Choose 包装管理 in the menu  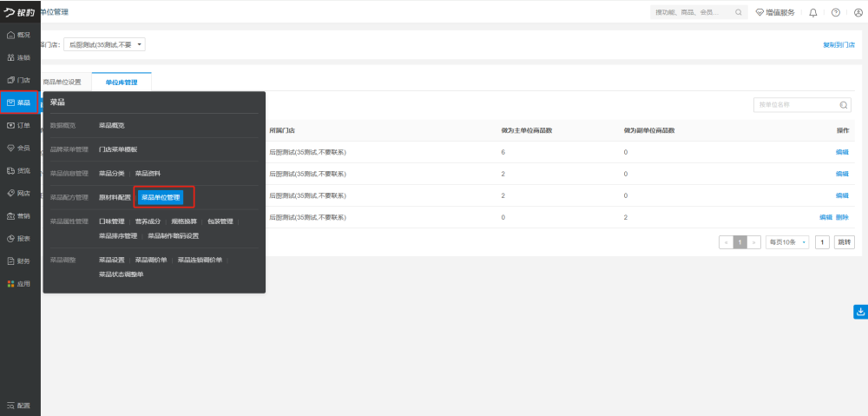(220, 221)
